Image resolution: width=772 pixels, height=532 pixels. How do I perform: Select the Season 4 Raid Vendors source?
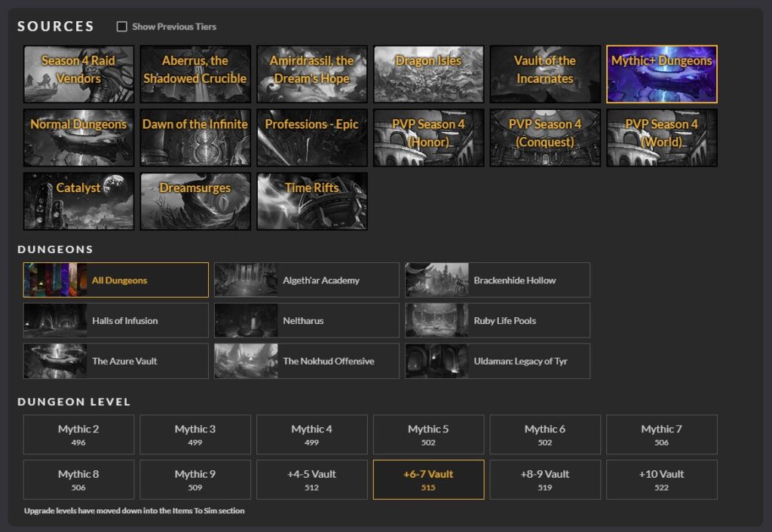coord(78,75)
